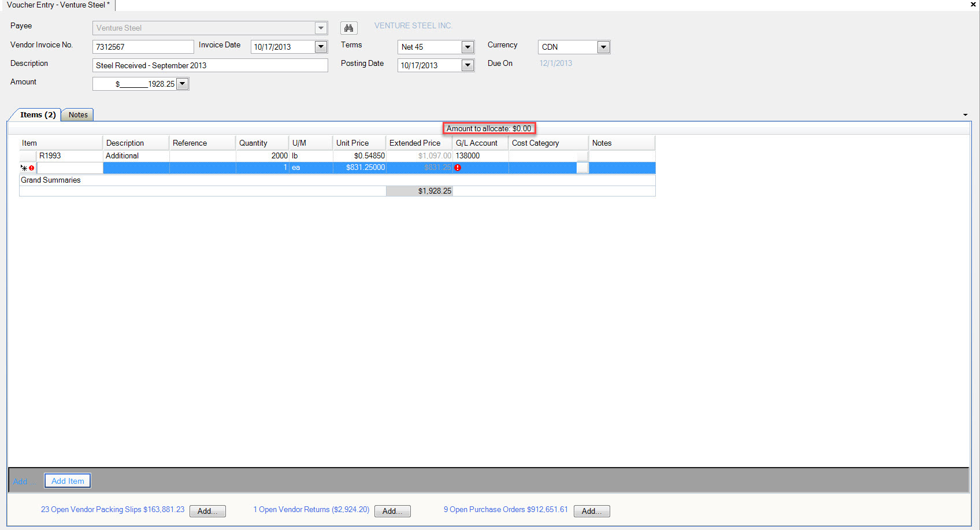
Task: Click the binoculars payee search icon
Action: click(x=348, y=28)
